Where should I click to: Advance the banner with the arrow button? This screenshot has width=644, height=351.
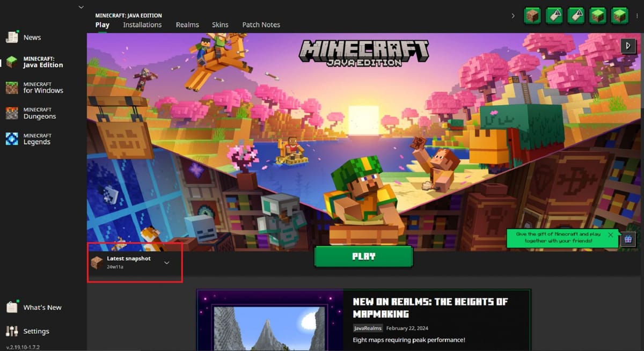point(628,46)
